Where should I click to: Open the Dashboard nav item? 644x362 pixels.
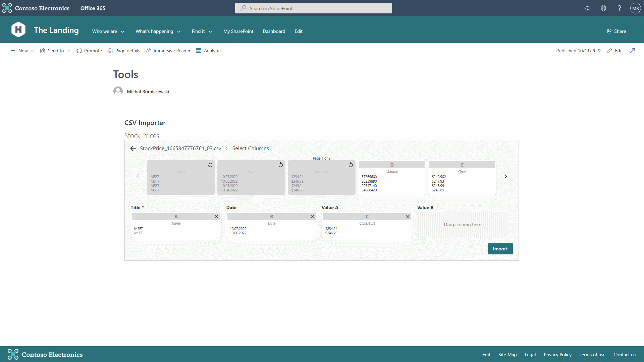coord(274,31)
